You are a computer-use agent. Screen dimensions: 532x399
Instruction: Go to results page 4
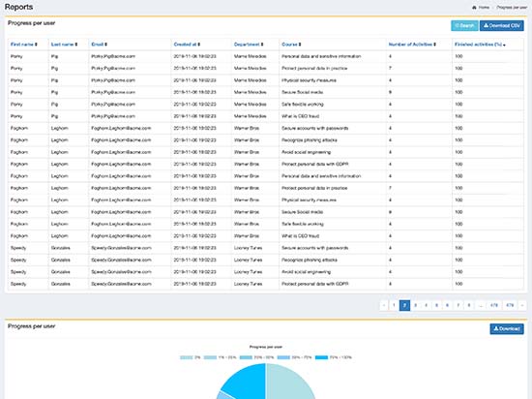coord(426,305)
